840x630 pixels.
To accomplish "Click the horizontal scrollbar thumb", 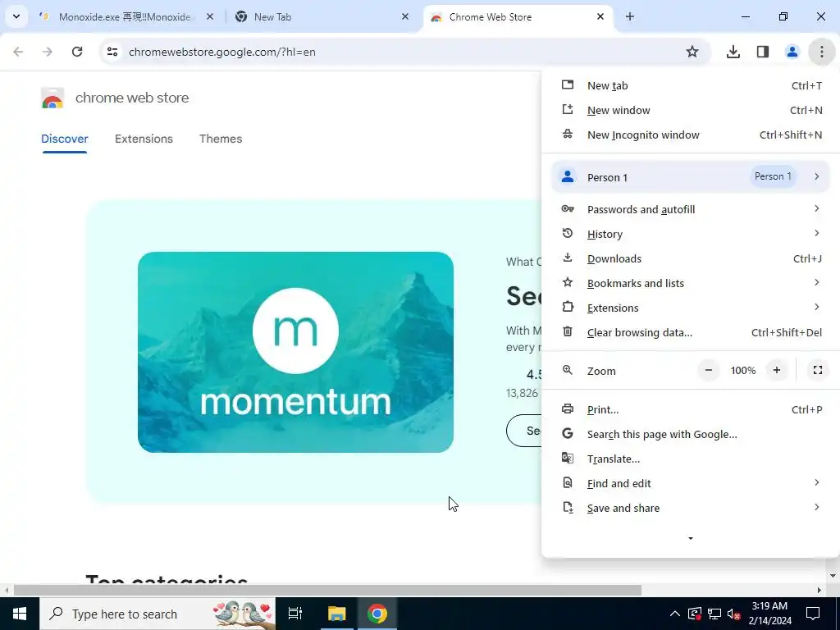I will click(327, 591).
